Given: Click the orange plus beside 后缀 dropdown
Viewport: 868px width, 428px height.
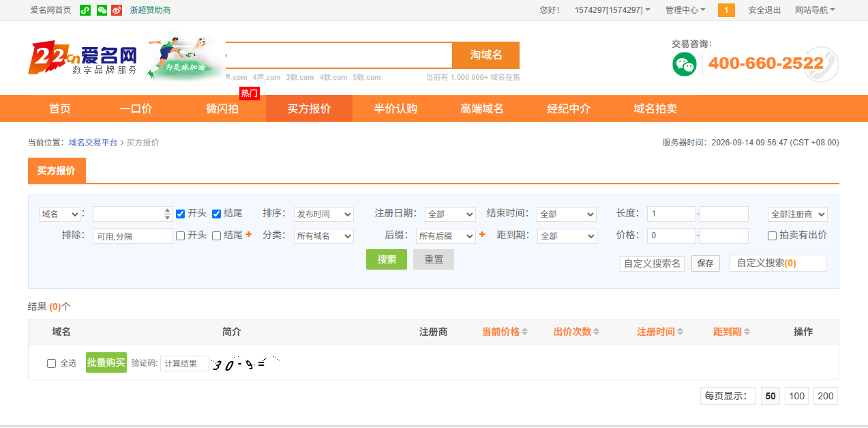Looking at the screenshot, I should pos(482,234).
